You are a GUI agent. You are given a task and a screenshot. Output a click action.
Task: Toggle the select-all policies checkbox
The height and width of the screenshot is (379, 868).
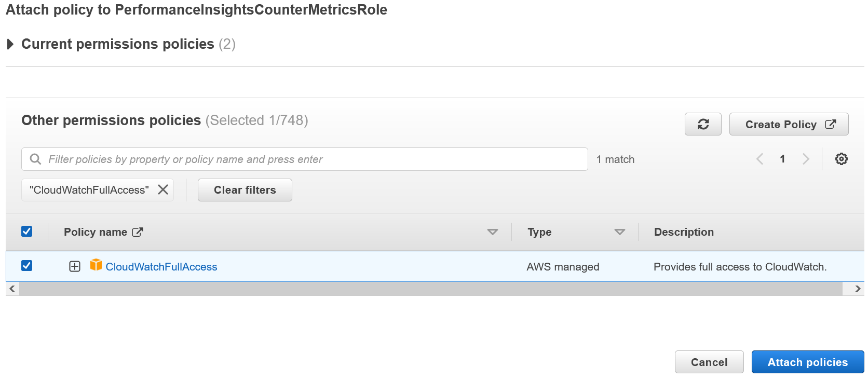27,232
